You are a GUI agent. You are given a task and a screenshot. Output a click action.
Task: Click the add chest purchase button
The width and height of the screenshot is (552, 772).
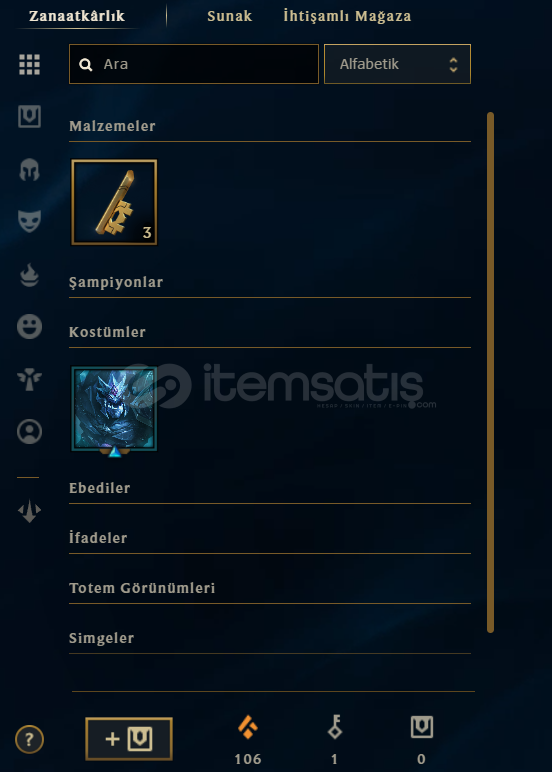[129, 739]
